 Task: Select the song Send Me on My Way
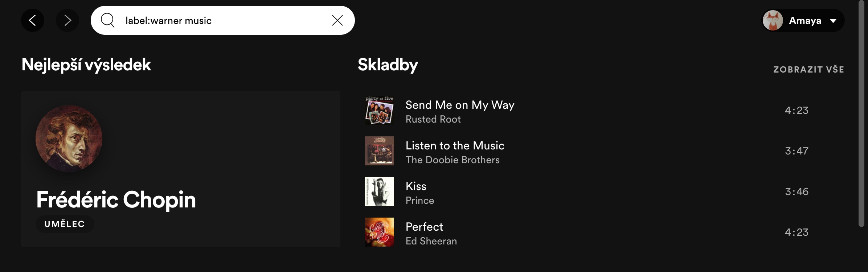point(460,105)
